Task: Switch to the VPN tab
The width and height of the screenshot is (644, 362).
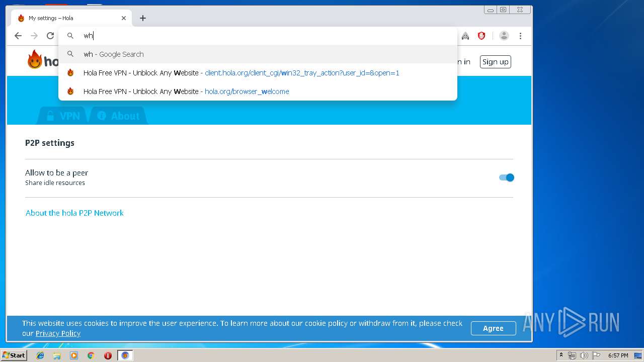Action: (x=63, y=116)
